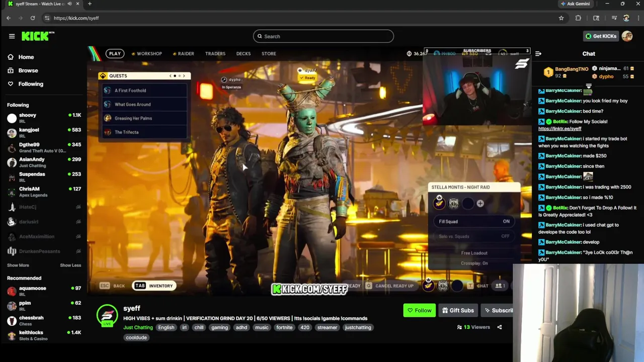
Task: Open the Kick hamburger sidebar menu
Action: pyautogui.click(x=12, y=36)
